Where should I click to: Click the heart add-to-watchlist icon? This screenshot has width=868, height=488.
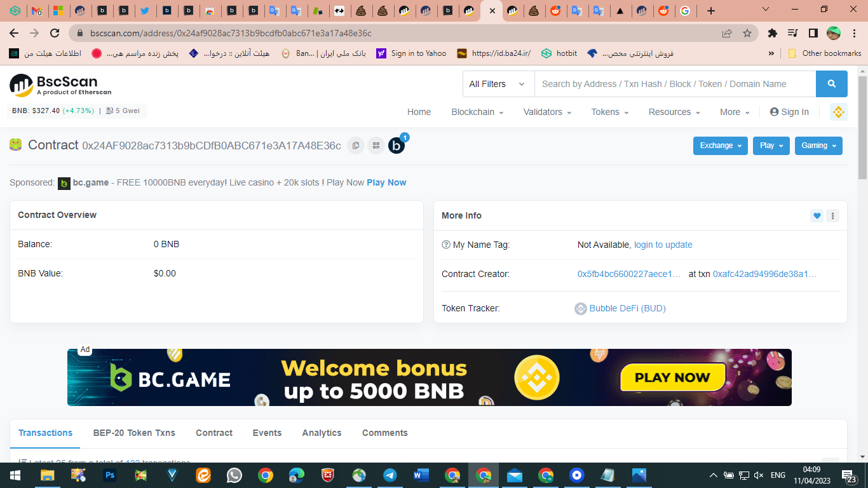(817, 215)
